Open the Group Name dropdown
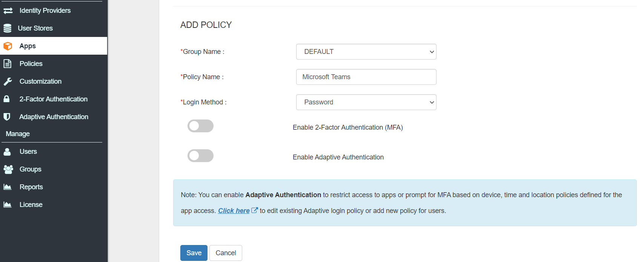This screenshot has height=262, width=644. (x=366, y=52)
